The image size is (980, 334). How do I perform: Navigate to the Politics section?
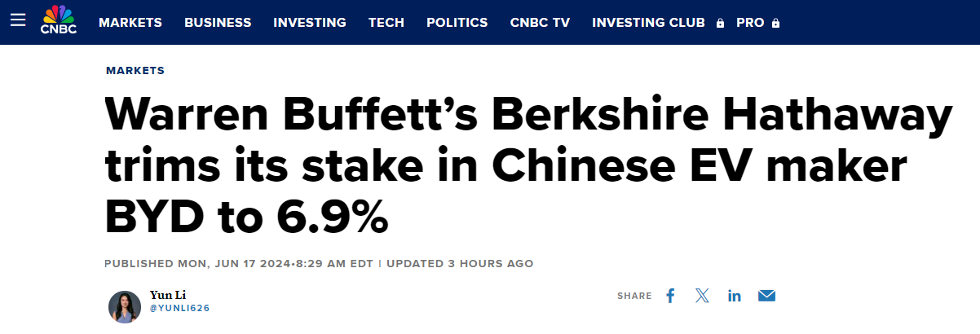point(457,23)
